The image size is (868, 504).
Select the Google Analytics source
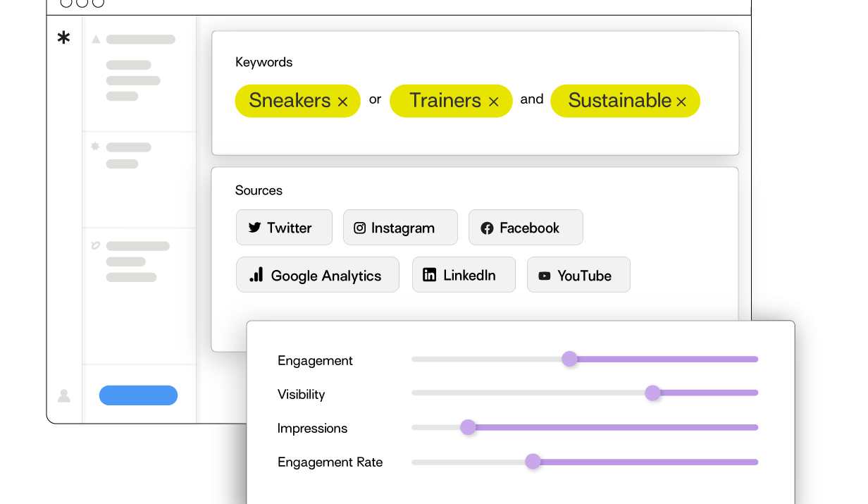318,275
